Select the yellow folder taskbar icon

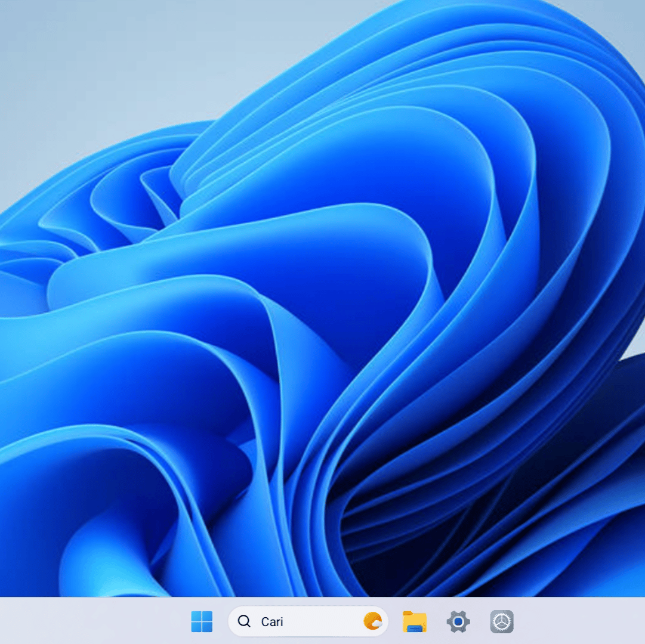pyautogui.click(x=414, y=621)
